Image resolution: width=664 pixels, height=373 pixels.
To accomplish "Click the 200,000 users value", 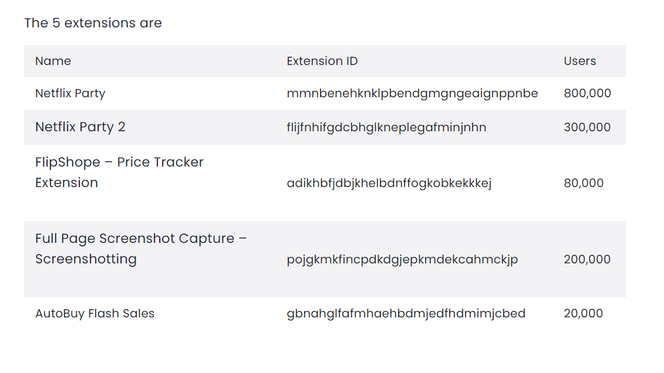I will click(587, 260).
